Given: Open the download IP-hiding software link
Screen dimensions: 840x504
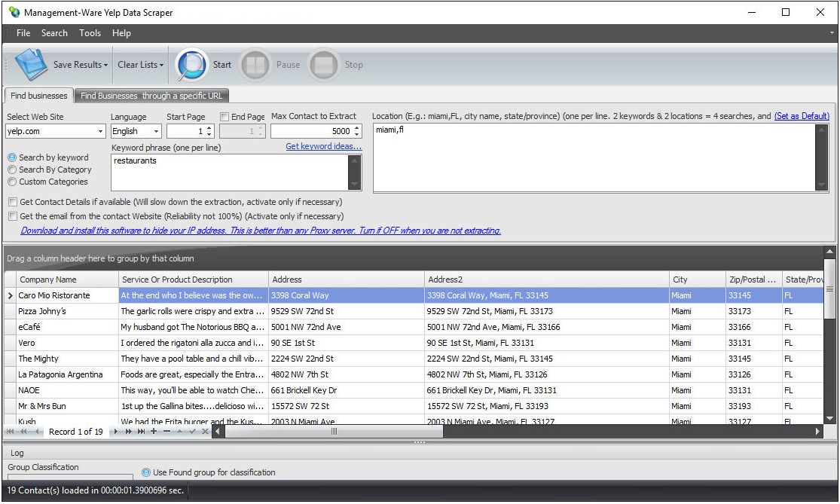Looking at the screenshot, I should [x=261, y=231].
